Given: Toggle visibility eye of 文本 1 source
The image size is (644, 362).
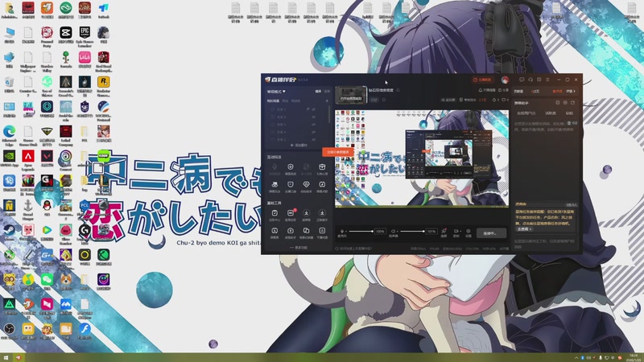Looking at the screenshot, I should (x=313, y=109).
